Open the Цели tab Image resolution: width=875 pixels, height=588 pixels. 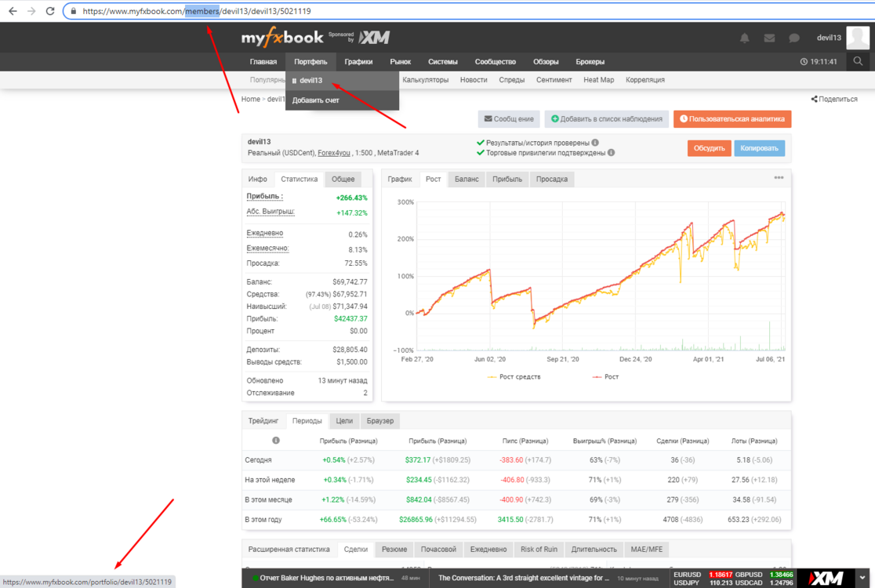click(344, 421)
